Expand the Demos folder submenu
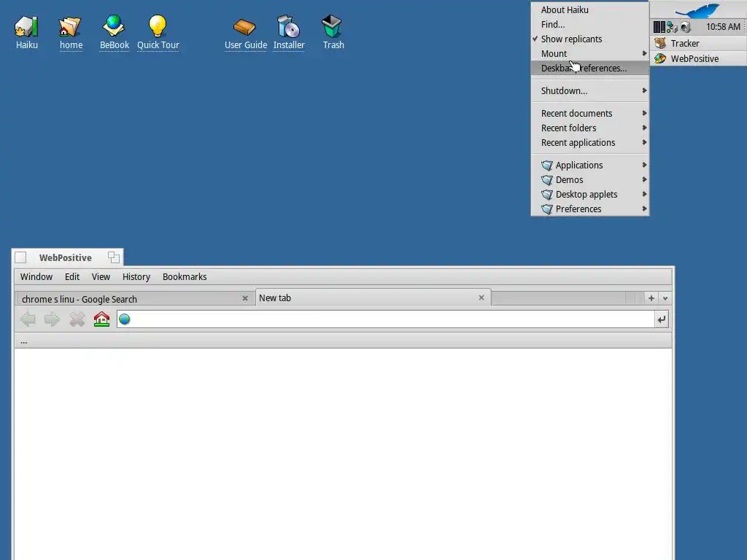The width and height of the screenshot is (747, 560). 589,180
